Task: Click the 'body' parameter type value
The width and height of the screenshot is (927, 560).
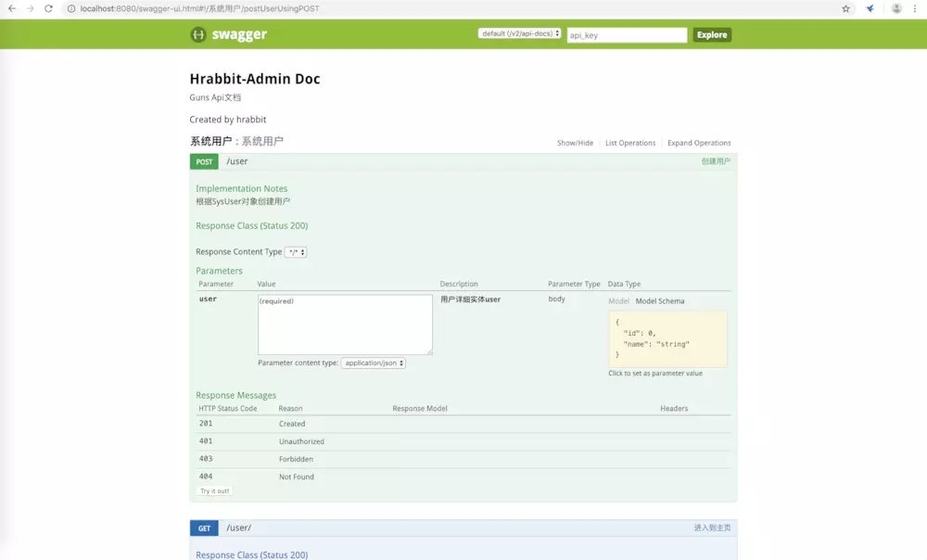Action: point(557,299)
